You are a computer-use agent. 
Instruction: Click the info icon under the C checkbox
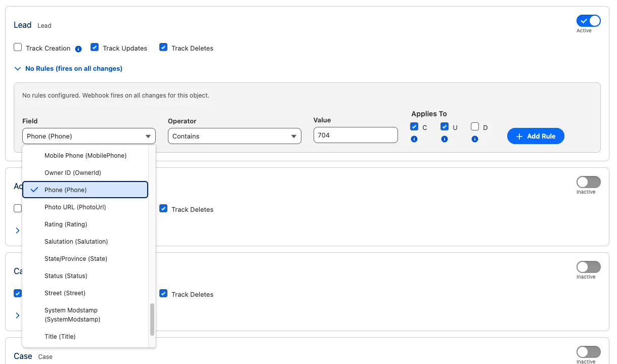point(414,139)
